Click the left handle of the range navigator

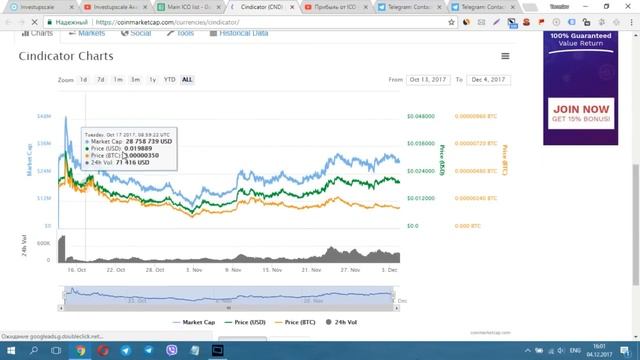(64, 295)
